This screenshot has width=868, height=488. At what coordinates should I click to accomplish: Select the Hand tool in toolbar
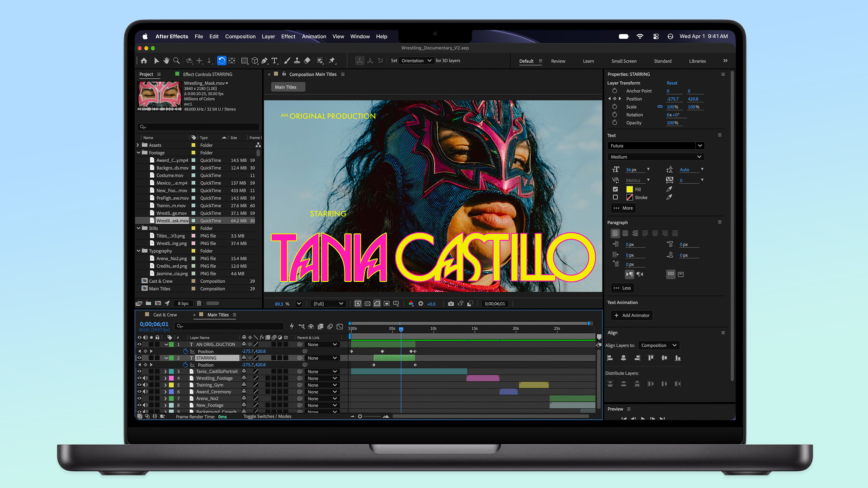click(x=166, y=61)
